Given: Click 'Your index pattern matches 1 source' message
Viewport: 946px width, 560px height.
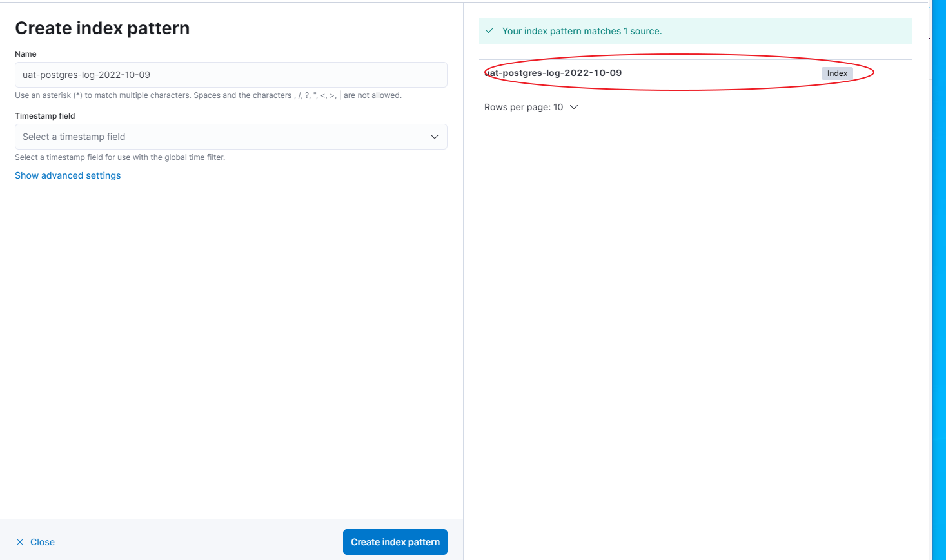Looking at the screenshot, I should click(x=582, y=31).
